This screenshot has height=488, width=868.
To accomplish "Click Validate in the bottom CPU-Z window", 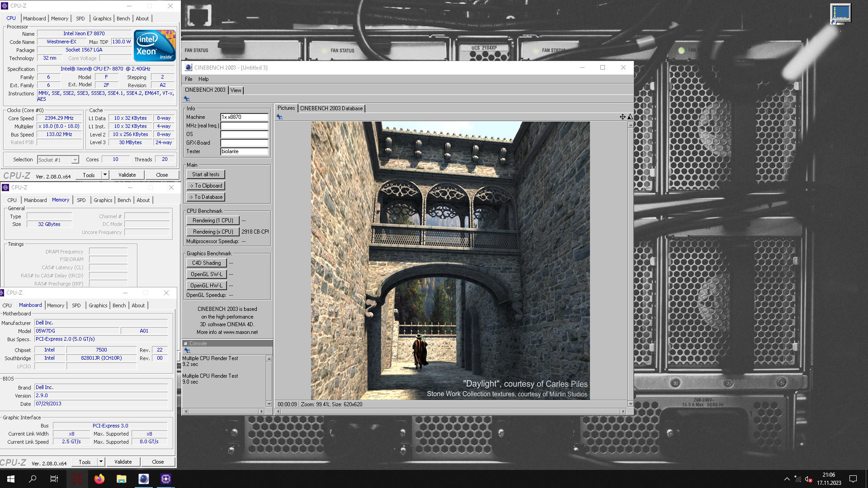I will [x=123, y=462].
